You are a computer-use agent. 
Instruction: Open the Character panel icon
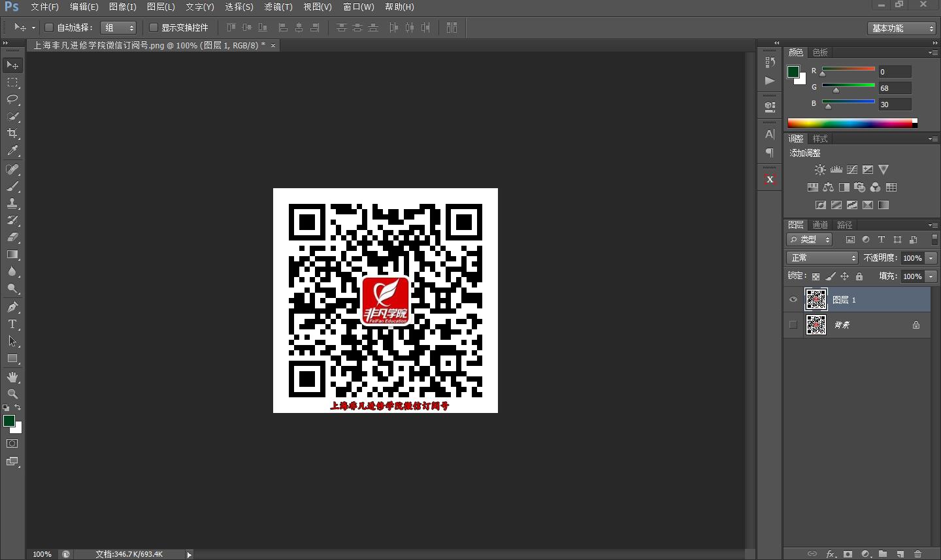point(770,134)
